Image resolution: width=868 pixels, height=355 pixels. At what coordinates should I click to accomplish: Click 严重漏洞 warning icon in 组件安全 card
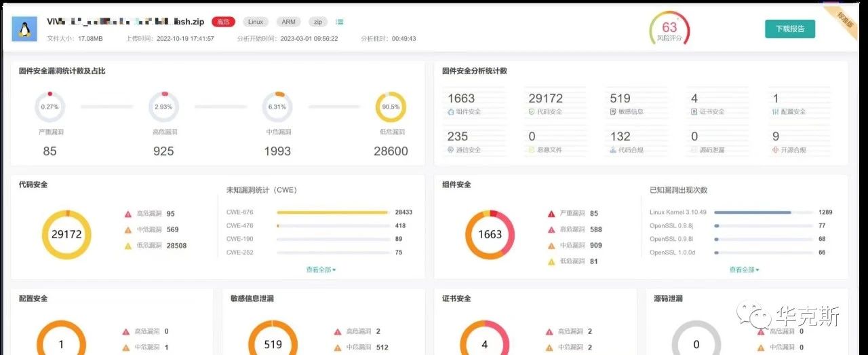pyautogui.click(x=551, y=214)
